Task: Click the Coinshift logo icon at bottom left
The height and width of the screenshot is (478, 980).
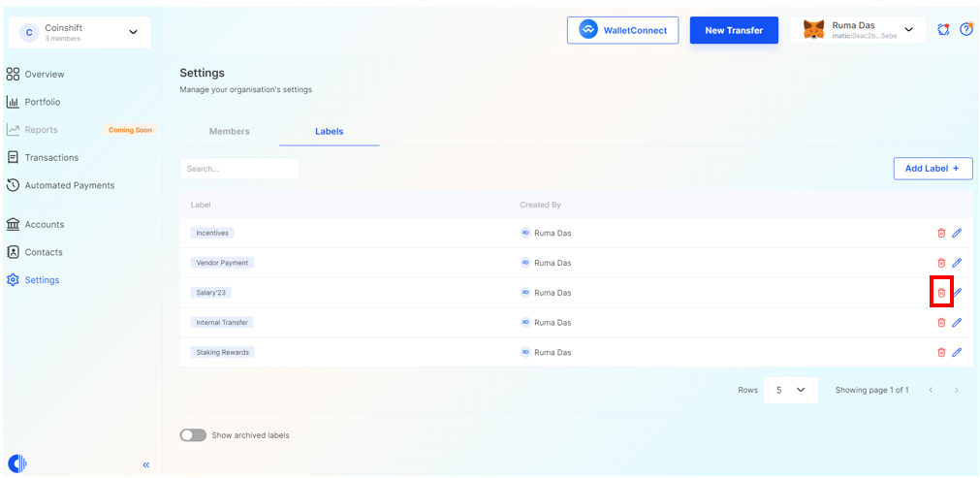Action: [x=17, y=463]
